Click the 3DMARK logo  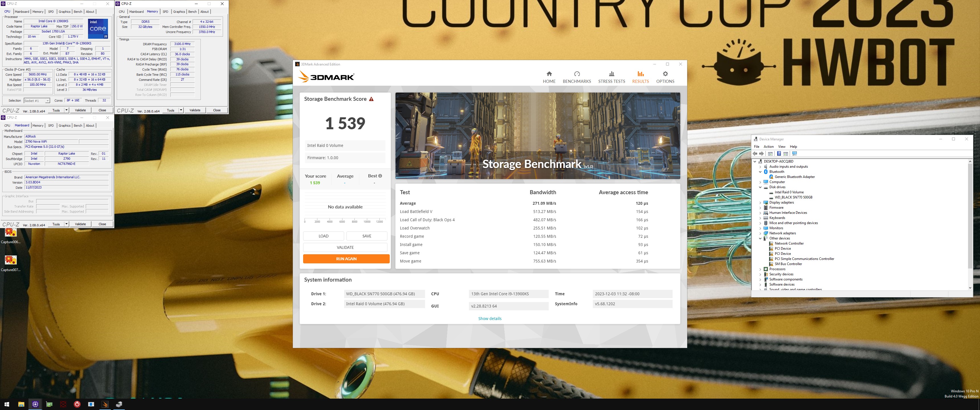click(326, 77)
